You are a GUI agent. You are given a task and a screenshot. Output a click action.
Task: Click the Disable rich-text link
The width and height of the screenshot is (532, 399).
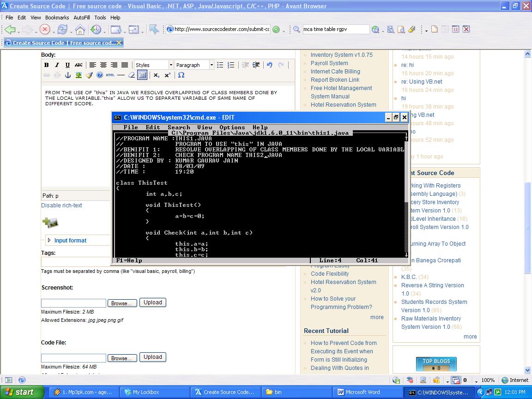pos(60,205)
